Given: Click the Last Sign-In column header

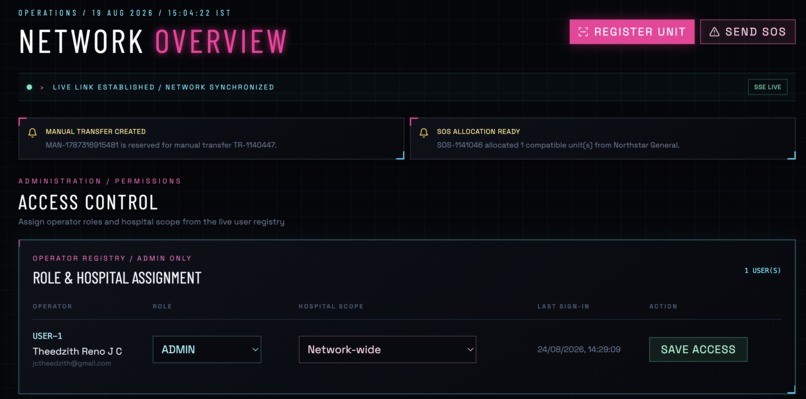Looking at the screenshot, I should coord(563,306).
